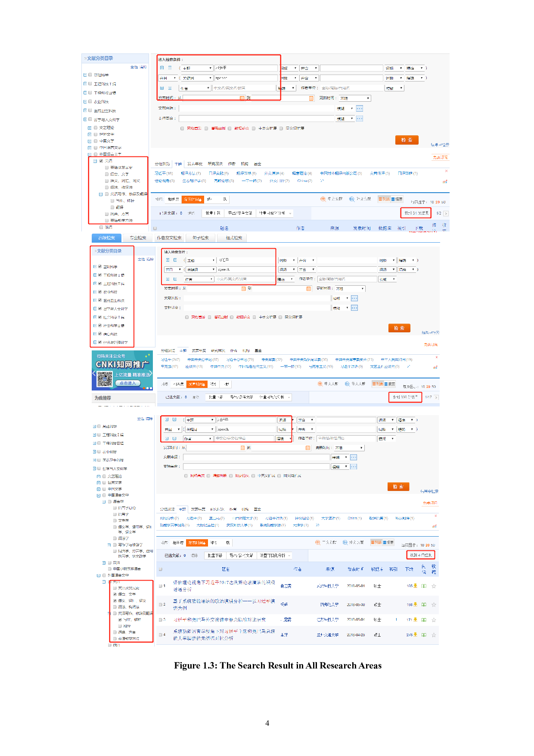
Task: Click download icon for result with 171 downloads
Action: [415, 620]
